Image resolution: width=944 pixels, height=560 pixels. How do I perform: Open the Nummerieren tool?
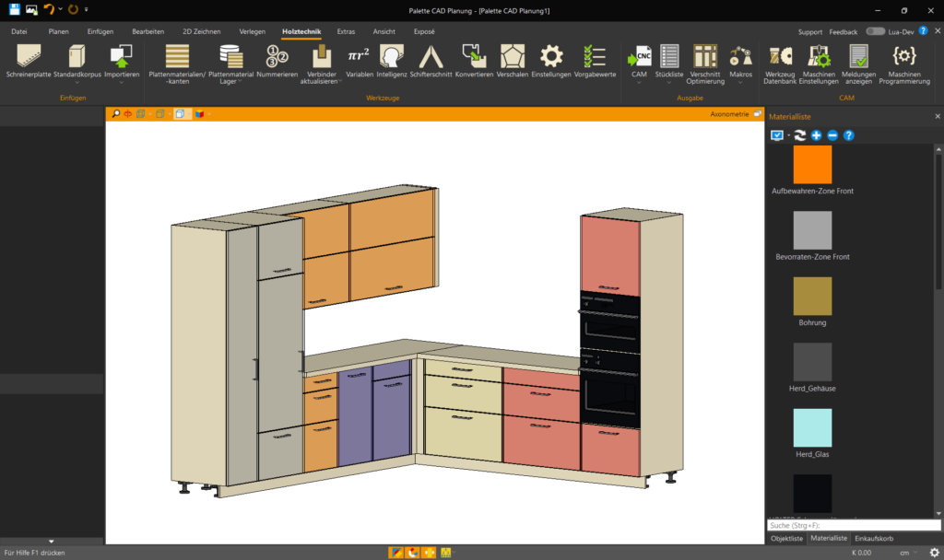click(x=277, y=57)
